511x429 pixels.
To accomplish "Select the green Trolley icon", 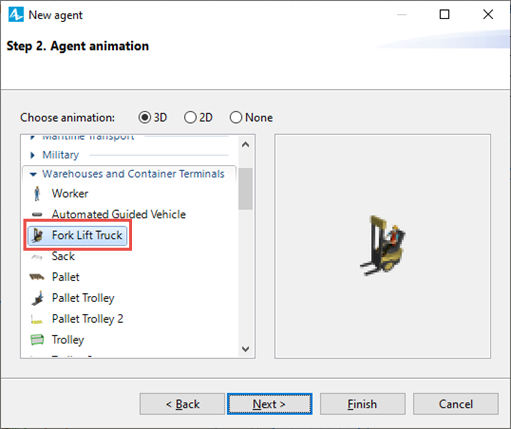I will [x=37, y=340].
